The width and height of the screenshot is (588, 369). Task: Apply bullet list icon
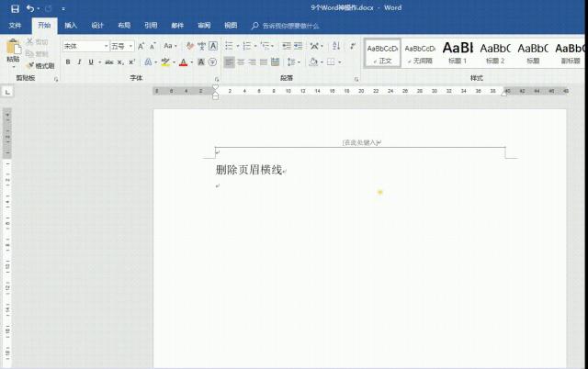(229, 46)
